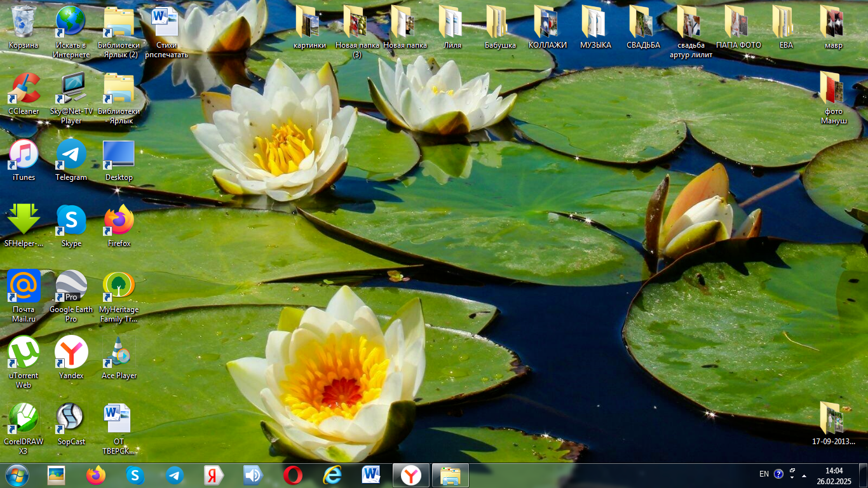Screen dimensions: 868x488
Task: Select the Ace Player desktop icon
Action: pos(119,353)
